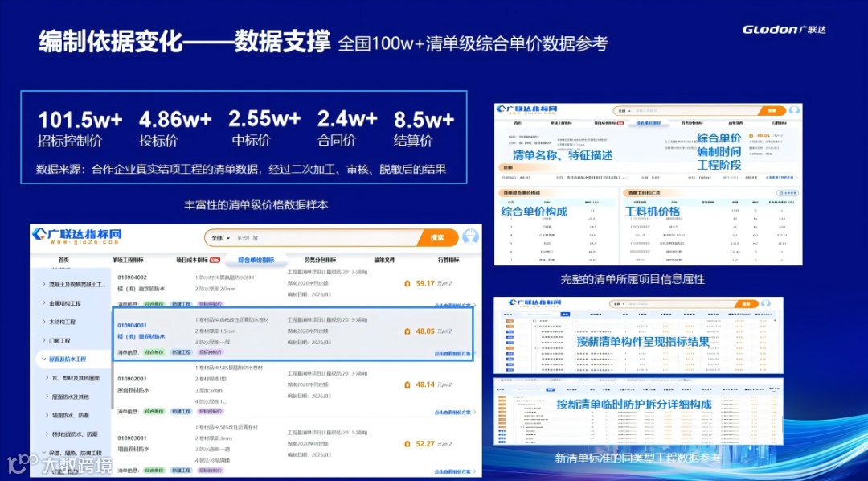Click the 广联达指标网 logo in the detail window
868x481 pixels.
click(526, 110)
